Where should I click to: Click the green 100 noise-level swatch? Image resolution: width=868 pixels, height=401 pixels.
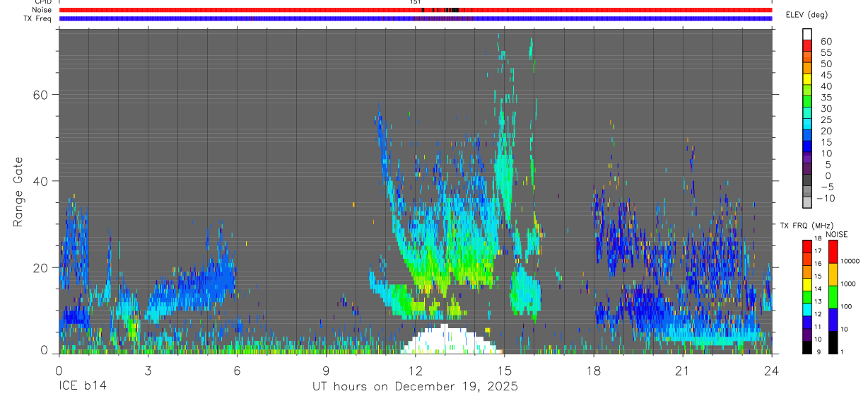833,297
